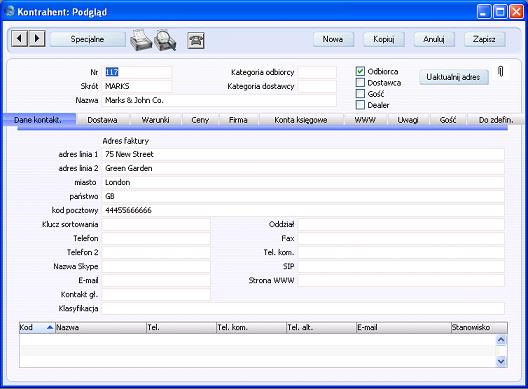Switch to Konta księgowe tab
This screenshot has width=528, height=389.
(301, 120)
